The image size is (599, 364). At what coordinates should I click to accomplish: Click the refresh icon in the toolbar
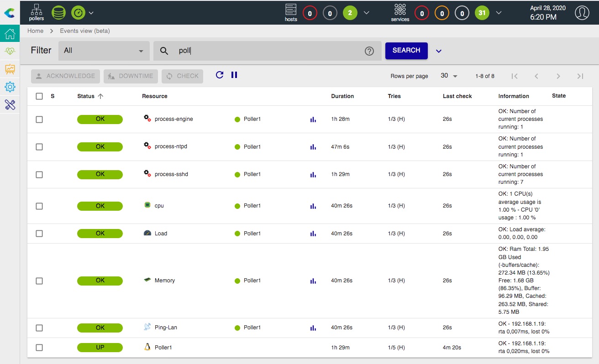220,75
